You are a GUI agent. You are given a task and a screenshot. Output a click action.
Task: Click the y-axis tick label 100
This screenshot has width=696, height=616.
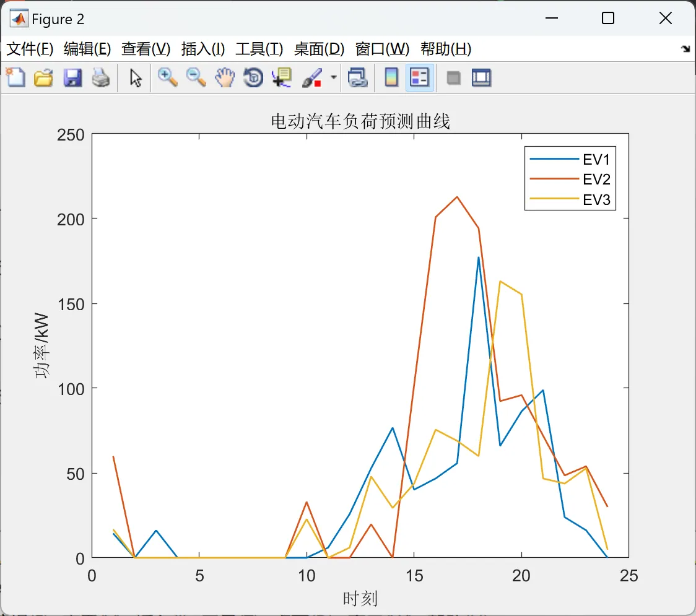(x=71, y=389)
